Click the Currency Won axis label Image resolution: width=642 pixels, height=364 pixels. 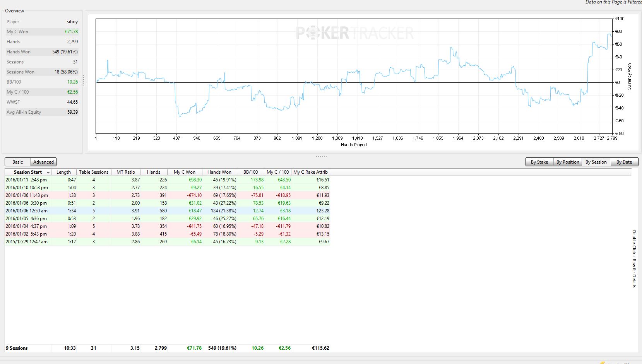click(x=629, y=77)
